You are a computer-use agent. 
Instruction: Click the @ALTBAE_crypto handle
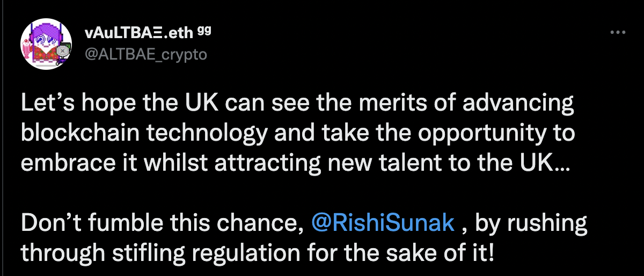145,55
